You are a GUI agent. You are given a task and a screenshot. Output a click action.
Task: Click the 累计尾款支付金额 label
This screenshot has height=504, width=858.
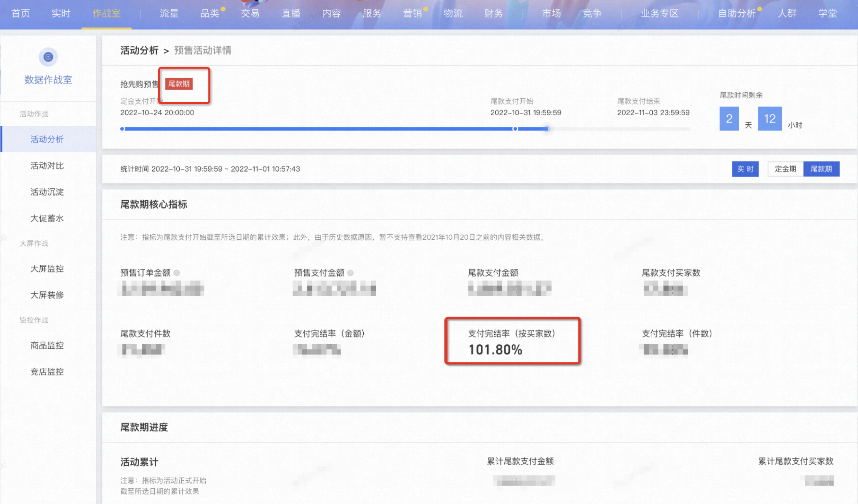tap(520, 461)
